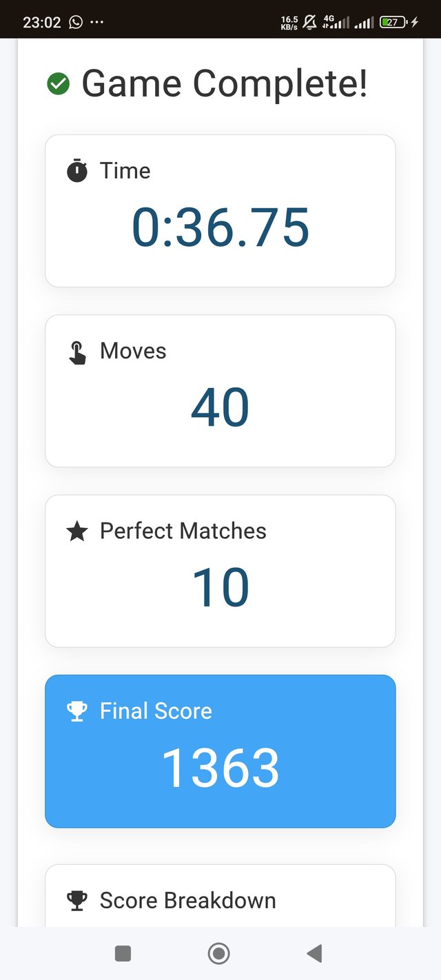Image resolution: width=441 pixels, height=980 pixels.
Task: Tap the stopwatch icon beside Time
Action: tap(77, 170)
